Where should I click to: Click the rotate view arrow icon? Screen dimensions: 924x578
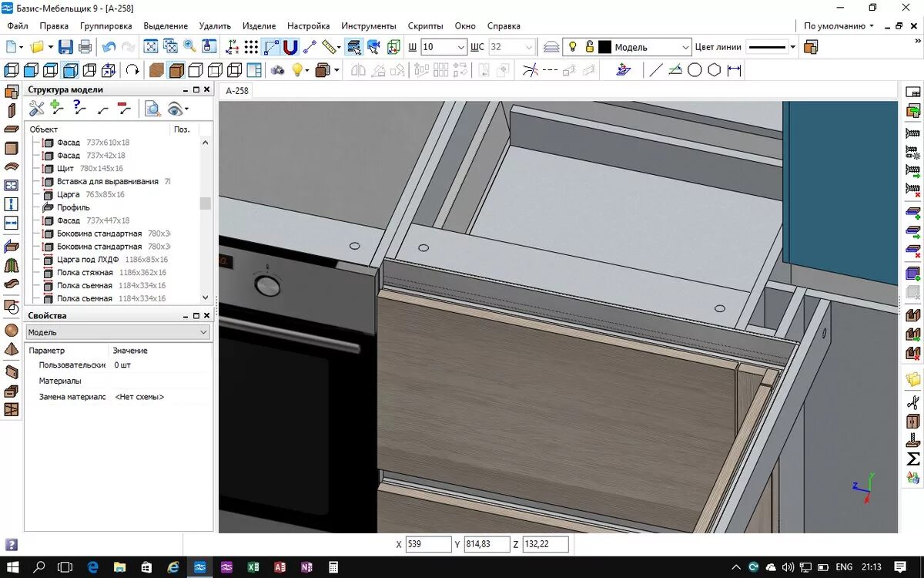[x=132, y=70]
